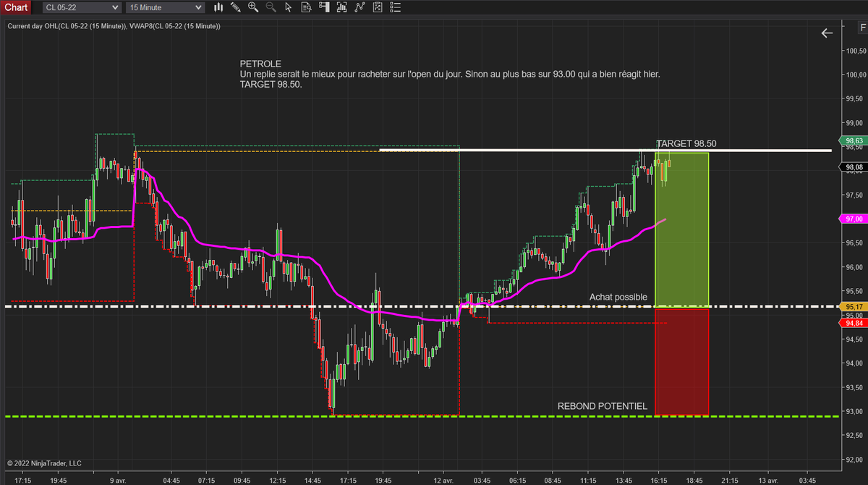Open the CL 05-22 instrument dropdown
The height and width of the screenshot is (485, 868).
pos(81,7)
